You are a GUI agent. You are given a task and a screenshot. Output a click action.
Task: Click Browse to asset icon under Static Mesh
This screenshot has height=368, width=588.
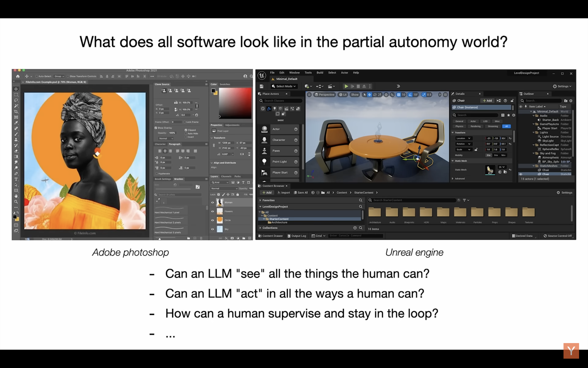coord(505,172)
